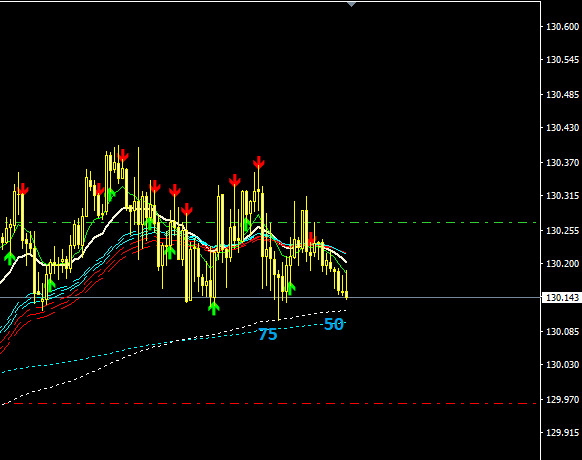The width and height of the screenshot is (582, 460).
Task: Click the 130.315 price scale label
Action: [562, 196]
